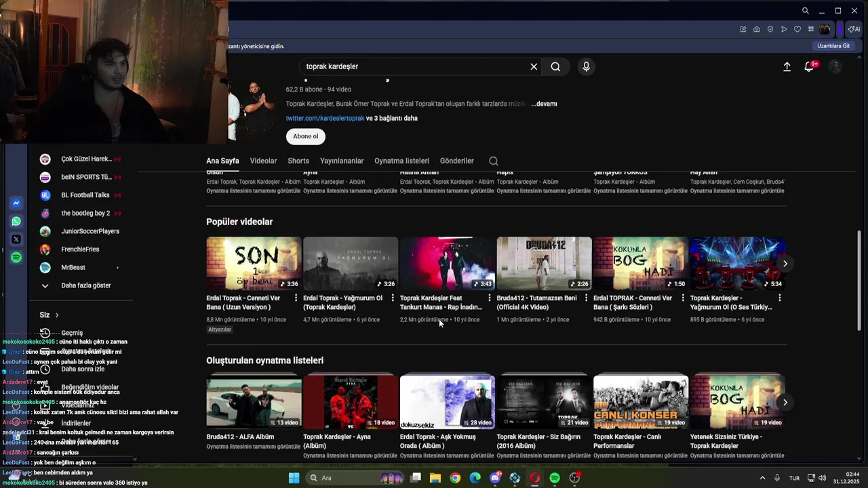Clear the search box with the X icon
Screen dimensions: 868x488
[x=534, y=66]
